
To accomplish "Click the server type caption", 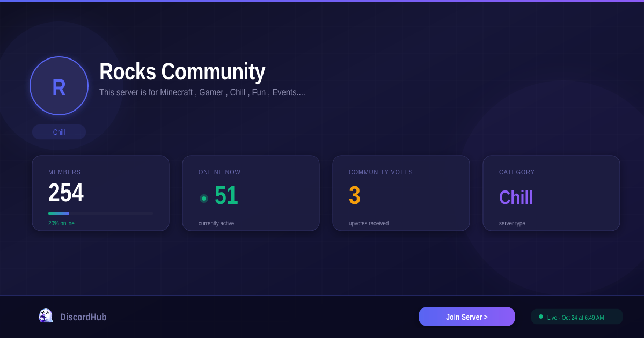I will click(512, 223).
